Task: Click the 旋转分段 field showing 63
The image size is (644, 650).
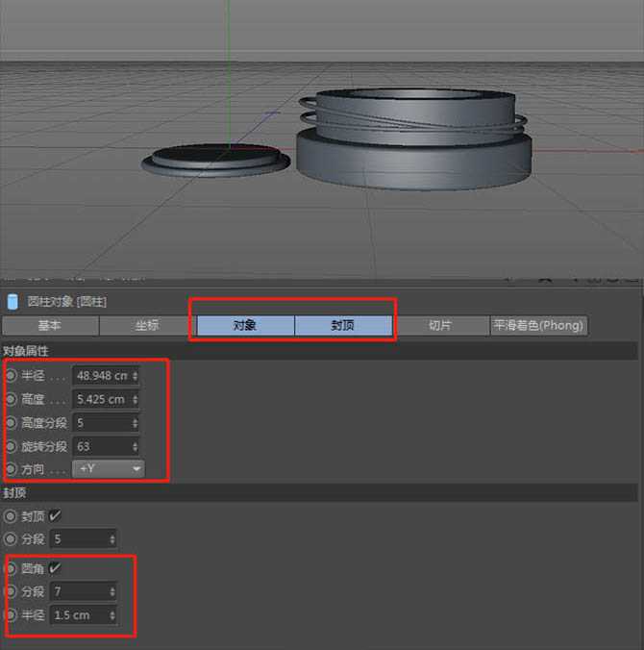Action: [x=100, y=446]
